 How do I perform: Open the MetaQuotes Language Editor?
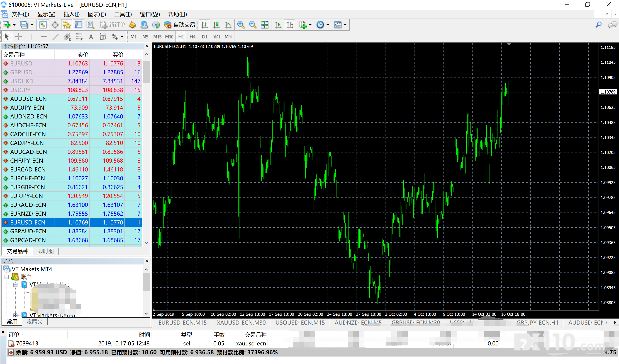pyautogui.click(x=132, y=24)
